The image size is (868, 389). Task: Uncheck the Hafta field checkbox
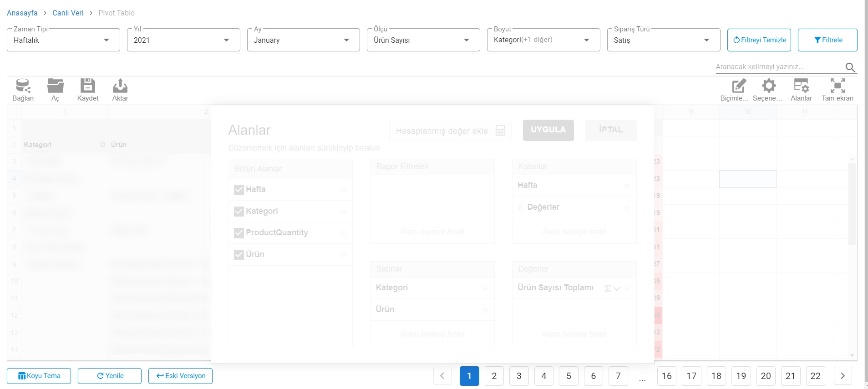click(239, 190)
